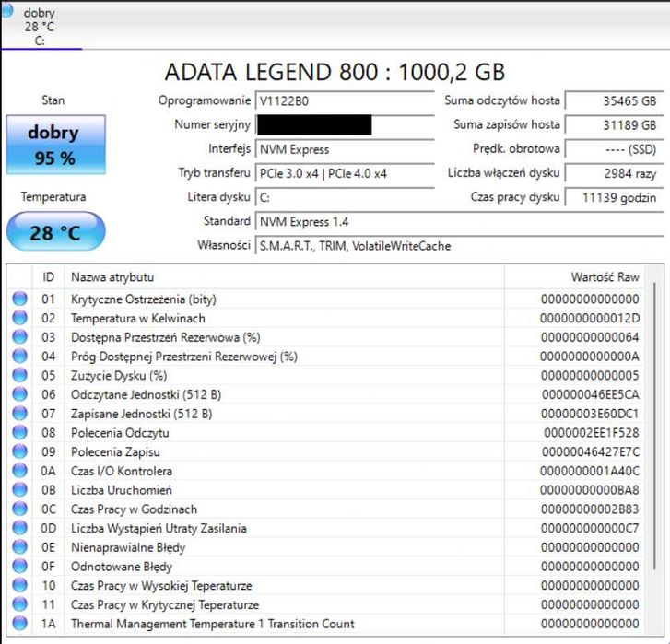This screenshot has height=644, width=670.
Task: Select row Dostępna Przestrzeń Rezerwowa (%)
Action: click(x=325, y=337)
